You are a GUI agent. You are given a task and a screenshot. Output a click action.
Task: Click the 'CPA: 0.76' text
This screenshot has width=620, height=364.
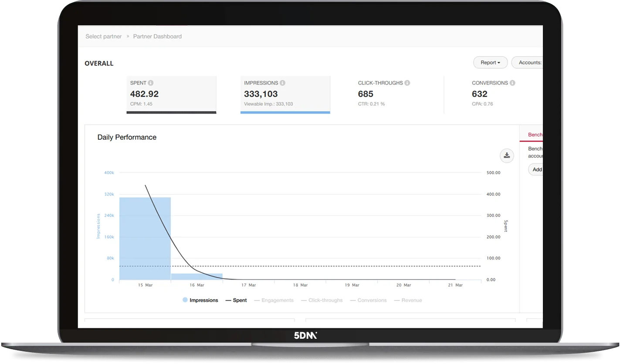coord(482,104)
